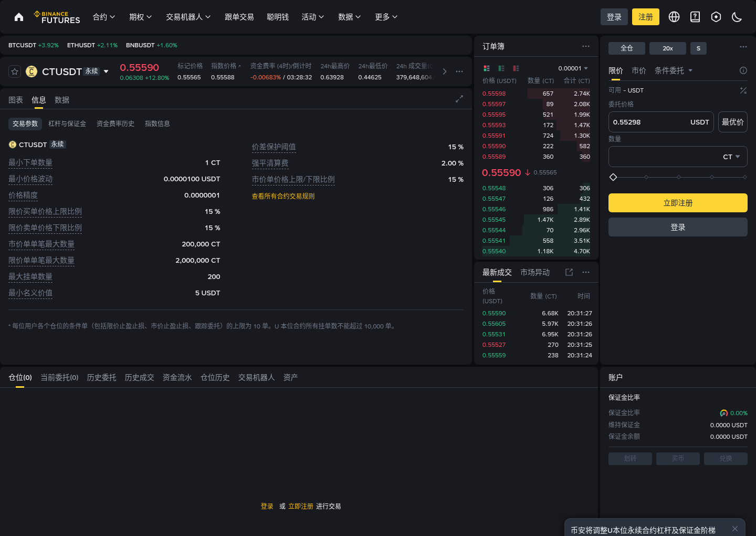
Task: Close the Binance notification banner
Action: pyautogui.click(x=735, y=529)
